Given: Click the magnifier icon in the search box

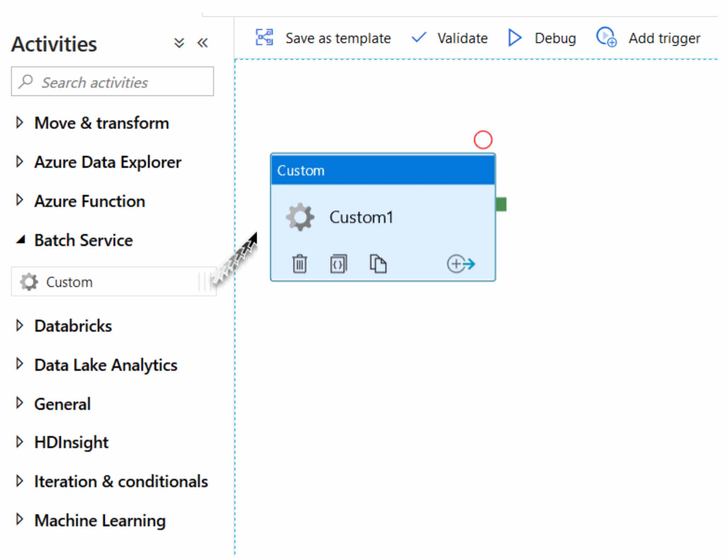Looking at the screenshot, I should point(26,81).
